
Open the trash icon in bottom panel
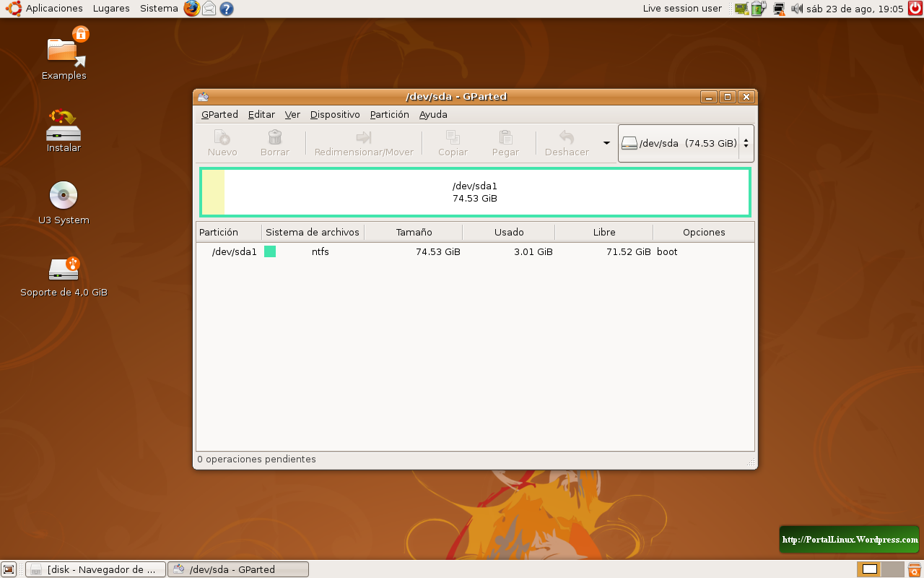coord(914,569)
